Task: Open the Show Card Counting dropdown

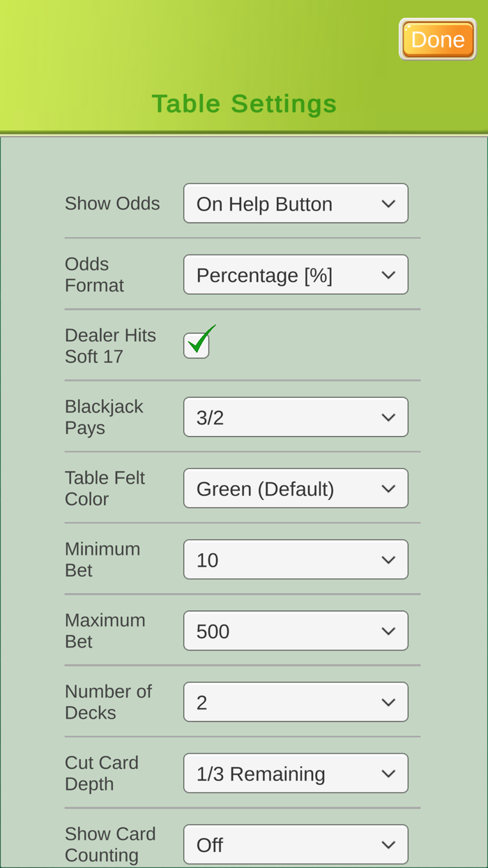Action: point(296,843)
